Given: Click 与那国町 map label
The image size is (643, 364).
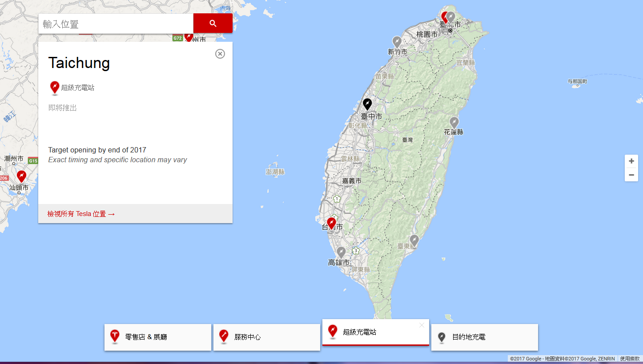Looking at the screenshot, I should (x=578, y=82).
